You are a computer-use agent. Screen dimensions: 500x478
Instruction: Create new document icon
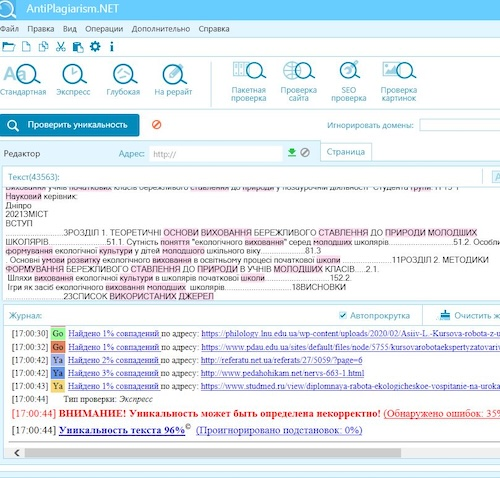coord(26,47)
